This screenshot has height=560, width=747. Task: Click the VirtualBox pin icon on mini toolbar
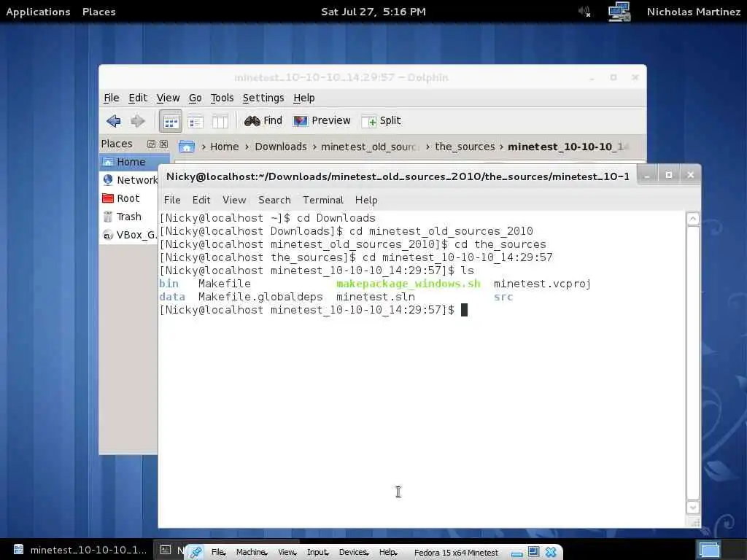[196, 553]
